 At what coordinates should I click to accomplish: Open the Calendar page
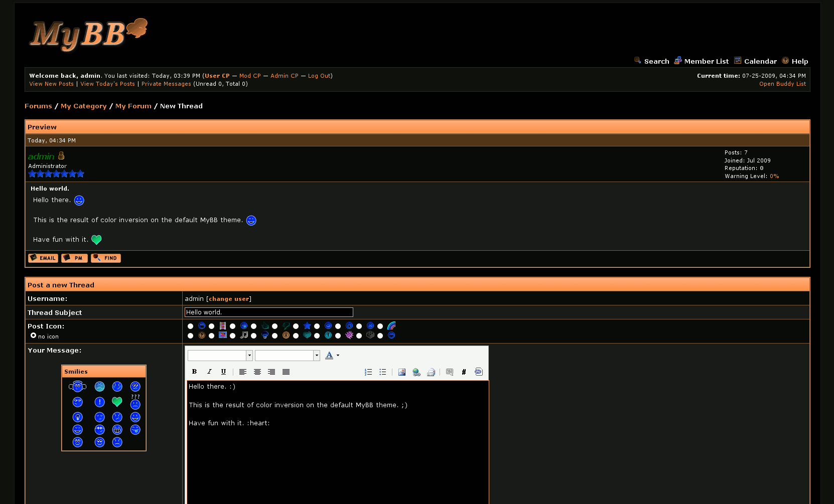760,61
